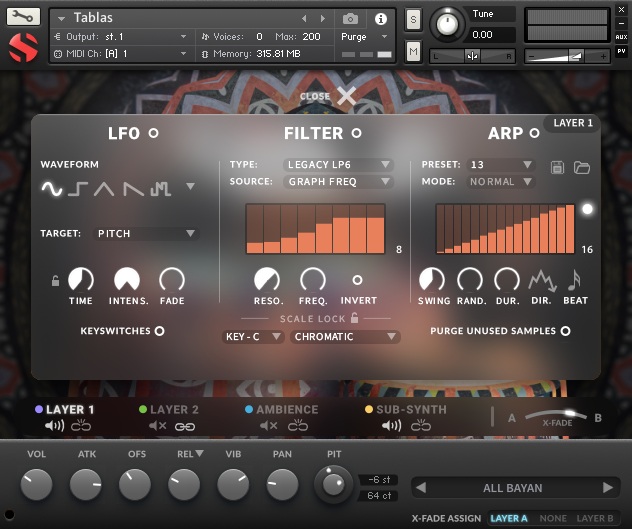Click the Solo S button

[413, 19]
